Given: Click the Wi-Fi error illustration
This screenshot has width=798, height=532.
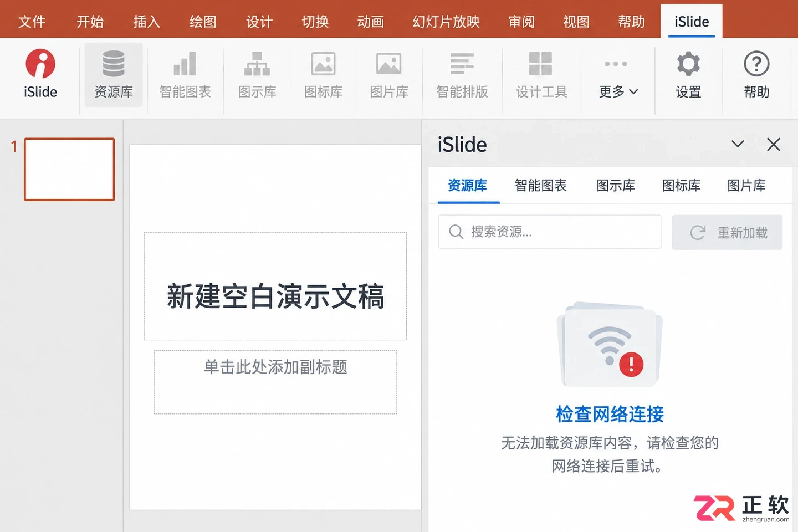Looking at the screenshot, I should (610, 345).
